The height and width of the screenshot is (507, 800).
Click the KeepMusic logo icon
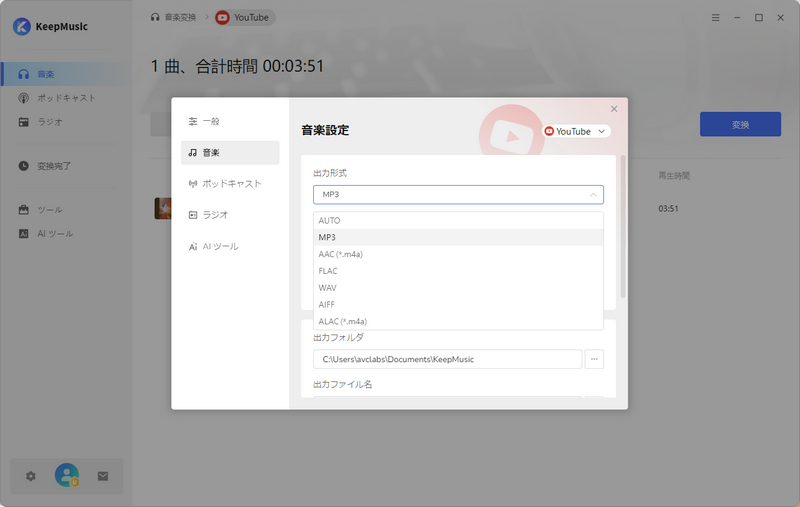point(21,27)
